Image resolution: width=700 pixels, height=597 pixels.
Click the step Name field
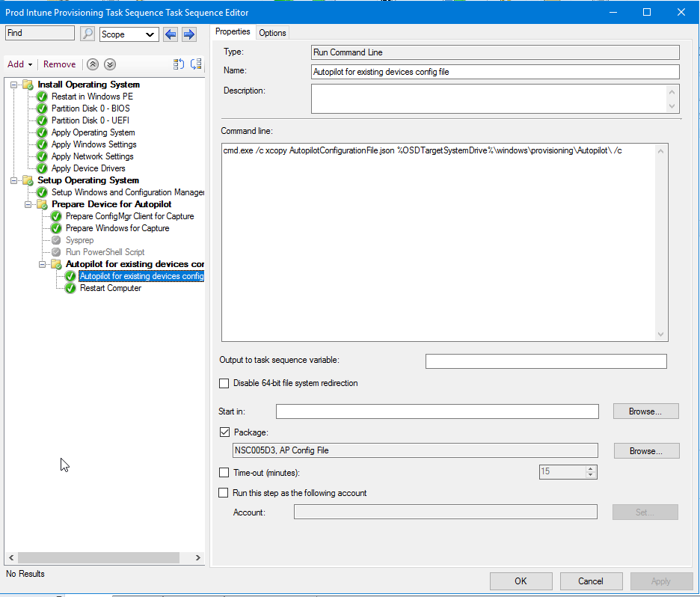click(495, 72)
